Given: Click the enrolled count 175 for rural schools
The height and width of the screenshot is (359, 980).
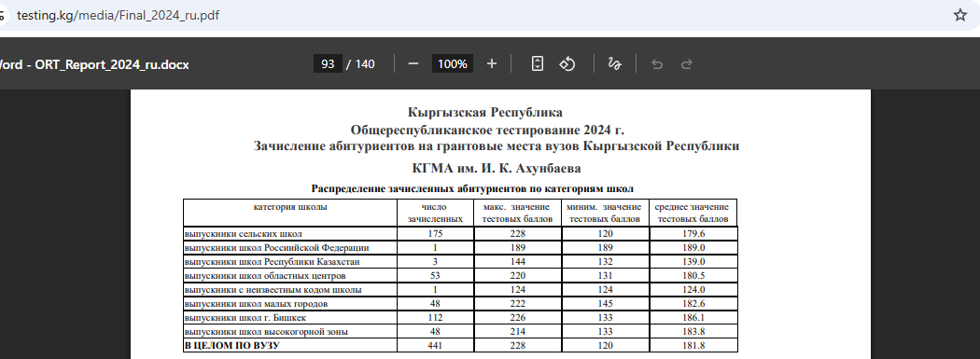Looking at the screenshot, I should 435,233.
